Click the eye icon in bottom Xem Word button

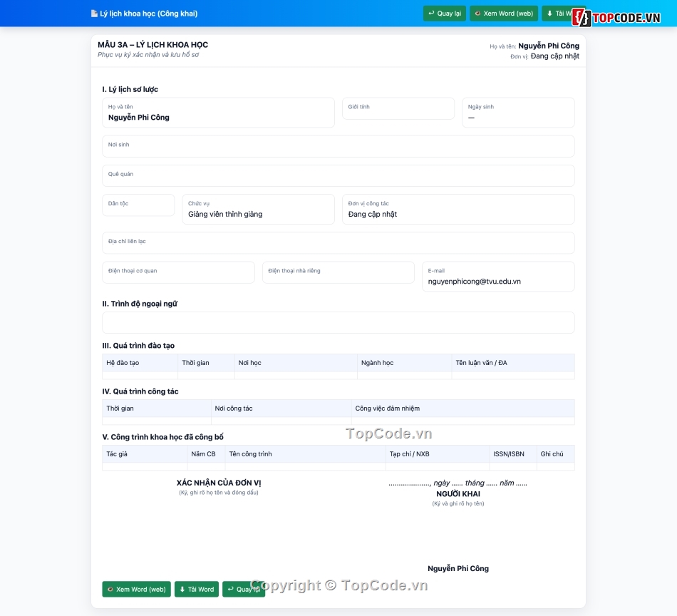(110, 589)
